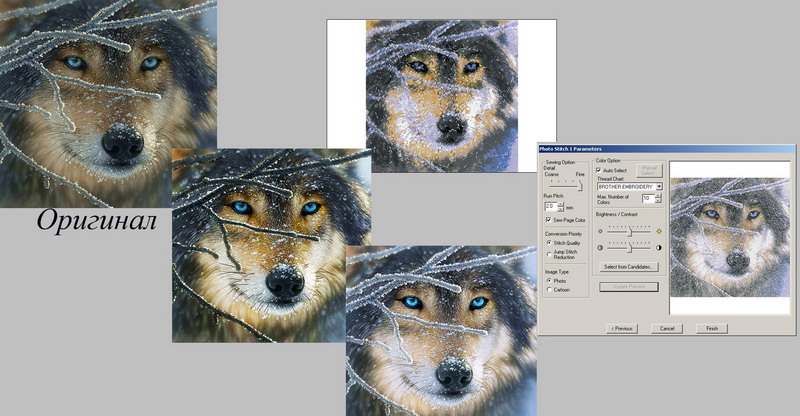Click the dim sun brightness icon
Screen dimensions: 800x416
(x=600, y=230)
